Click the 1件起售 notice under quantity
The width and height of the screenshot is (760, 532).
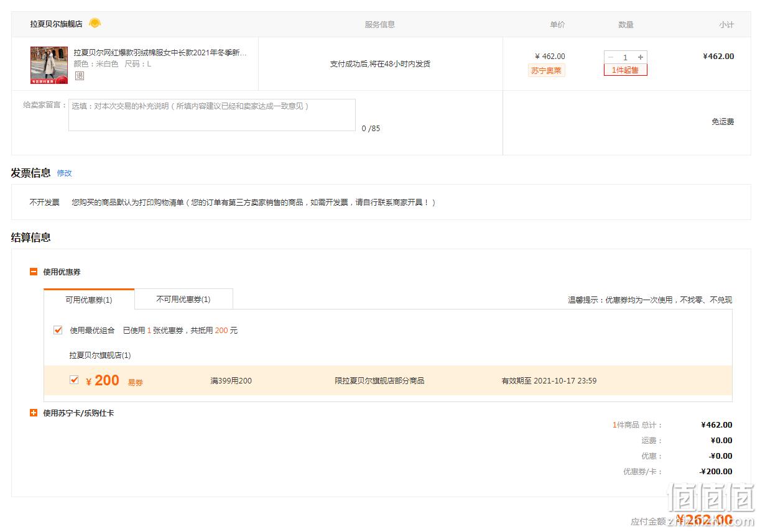pos(626,70)
